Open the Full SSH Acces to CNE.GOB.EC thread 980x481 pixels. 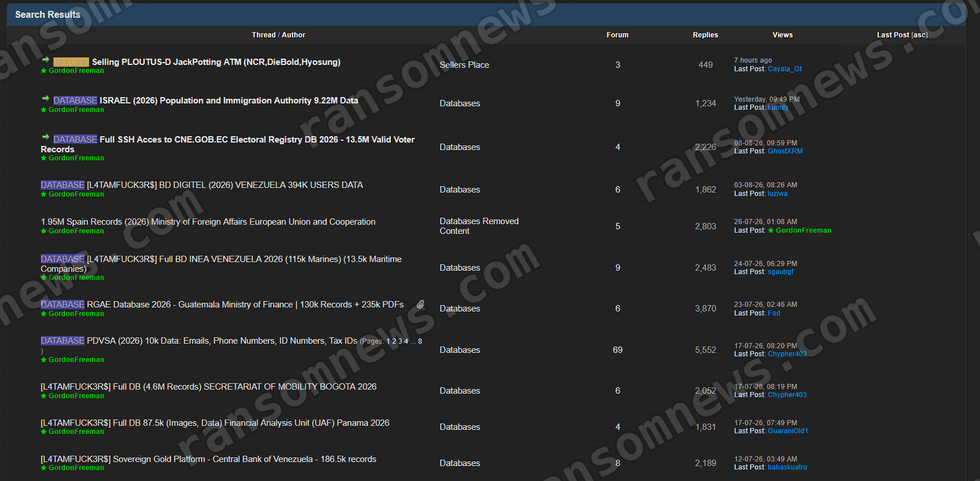coord(228,144)
